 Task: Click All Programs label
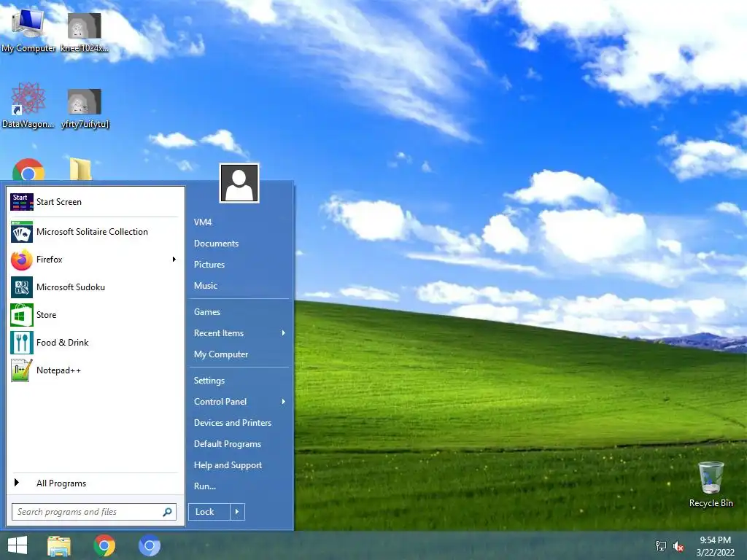[x=61, y=483]
